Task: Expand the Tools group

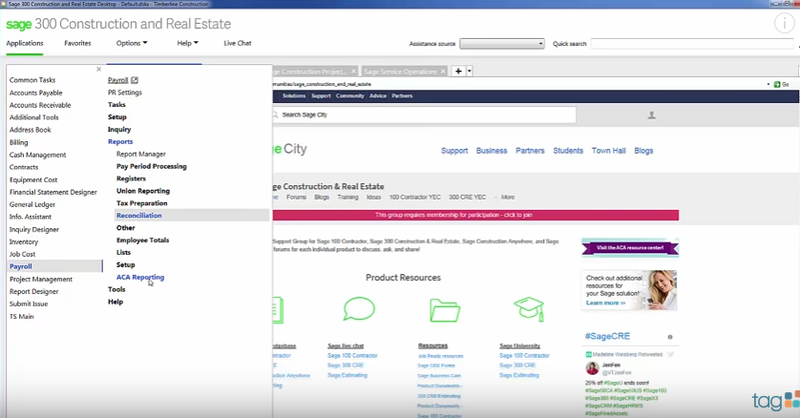Action: pos(116,289)
